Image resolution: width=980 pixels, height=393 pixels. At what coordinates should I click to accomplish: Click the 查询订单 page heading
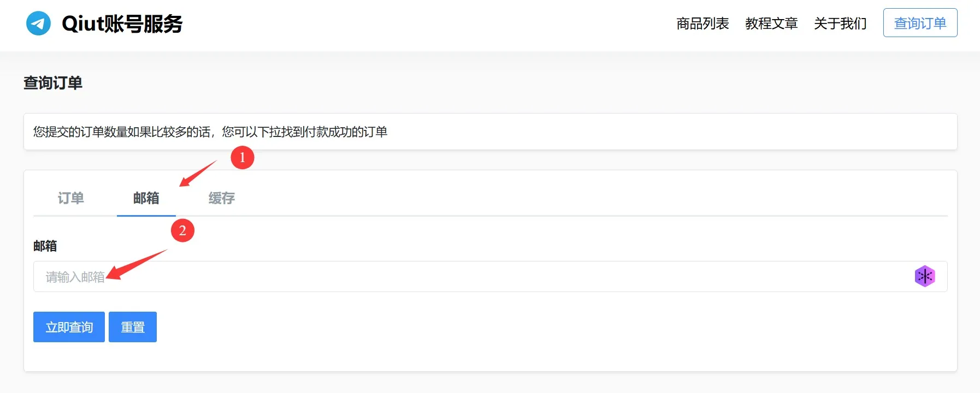pyautogui.click(x=53, y=83)
